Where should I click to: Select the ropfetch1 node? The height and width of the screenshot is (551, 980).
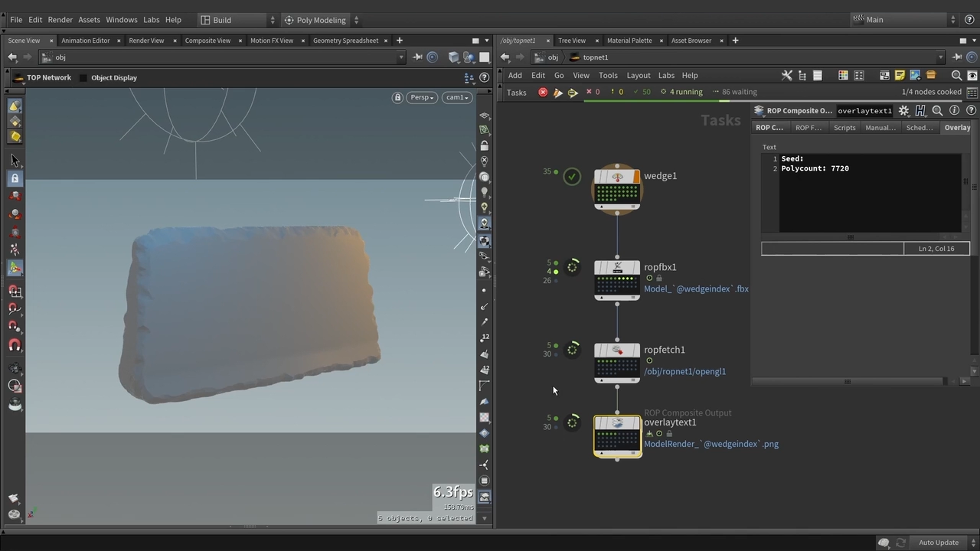(x=617, y=363)
